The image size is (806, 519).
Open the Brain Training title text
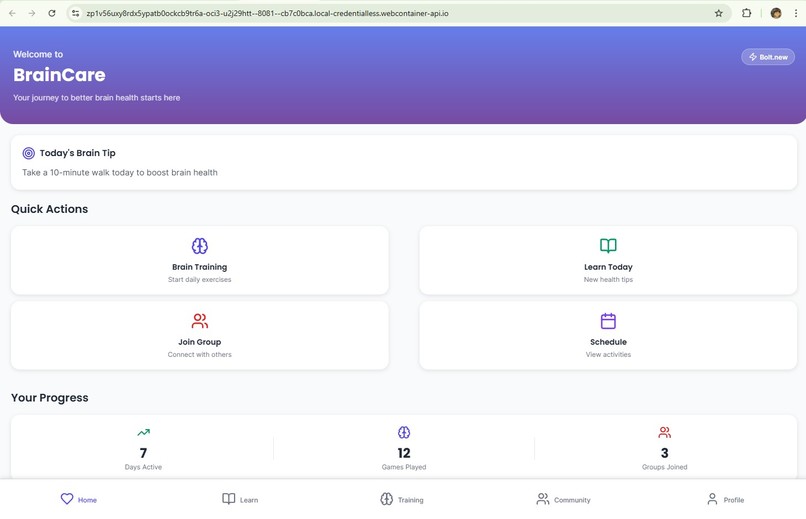point(199,267)
